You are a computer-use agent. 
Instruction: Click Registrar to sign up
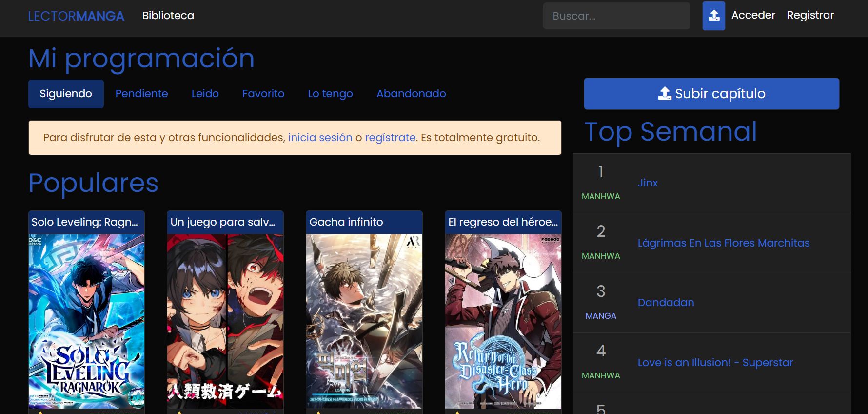click(810, 15)
